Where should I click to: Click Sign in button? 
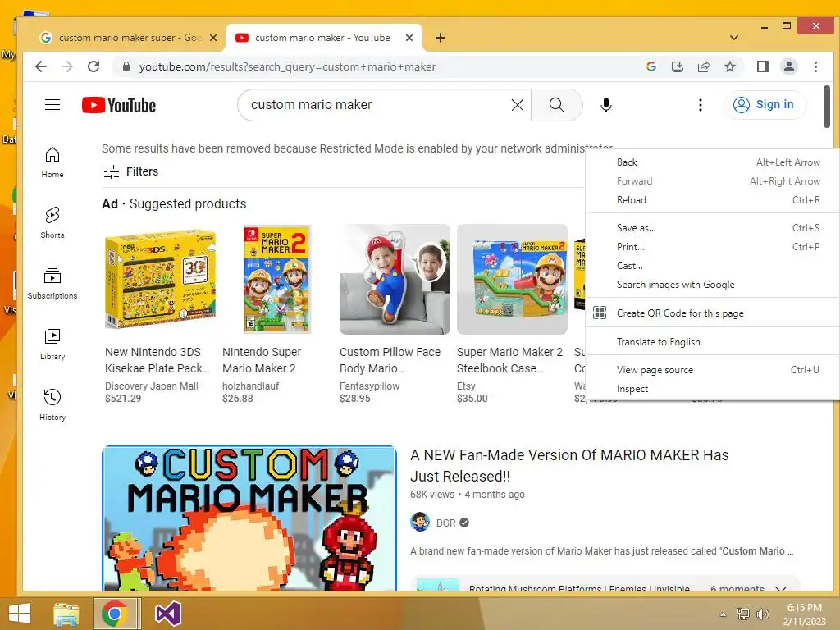[764, 104]
